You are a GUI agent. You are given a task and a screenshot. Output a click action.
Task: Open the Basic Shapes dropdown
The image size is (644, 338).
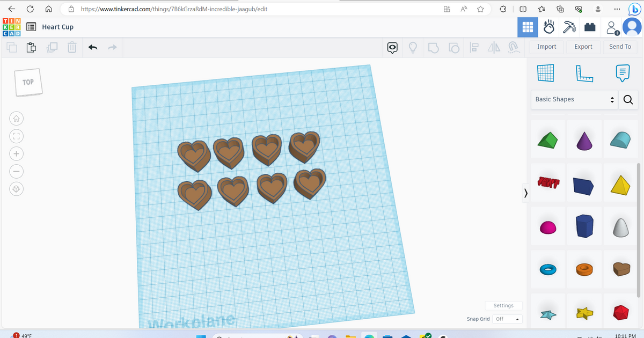(x=574, y=99)
